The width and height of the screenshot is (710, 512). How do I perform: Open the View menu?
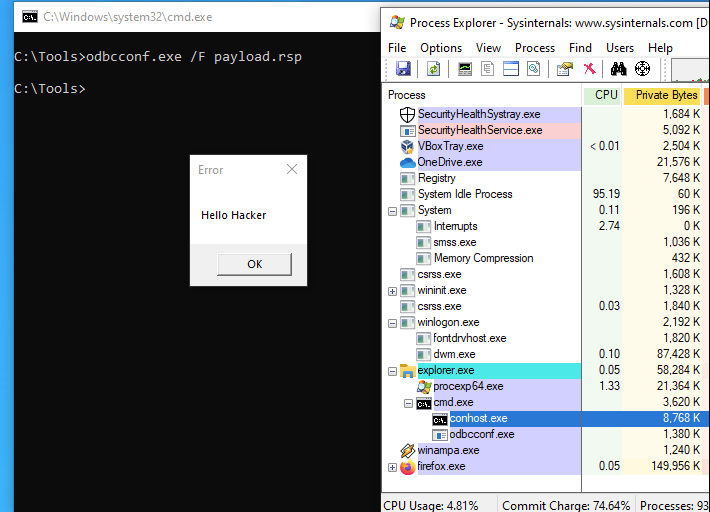click(488, 48)
